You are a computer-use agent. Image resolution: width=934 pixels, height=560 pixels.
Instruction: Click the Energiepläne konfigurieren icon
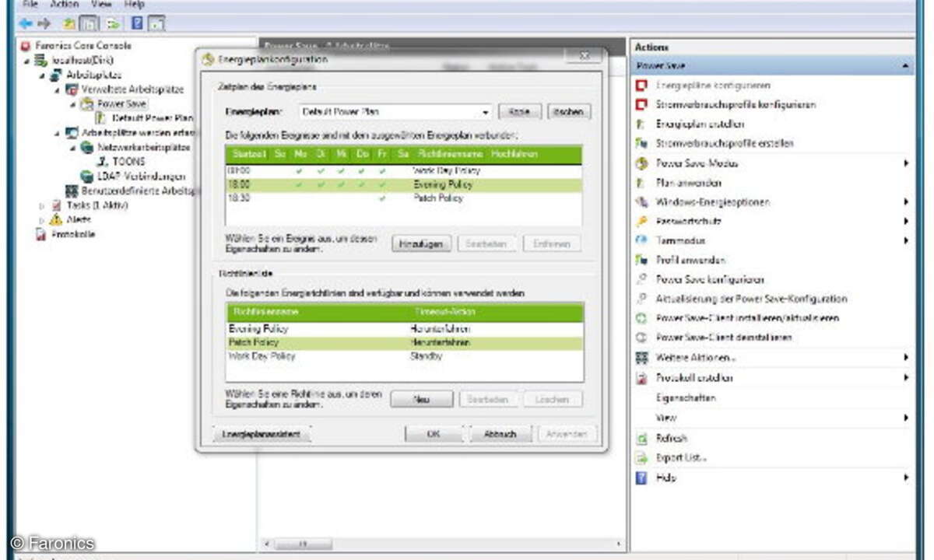tap(642, 85)
